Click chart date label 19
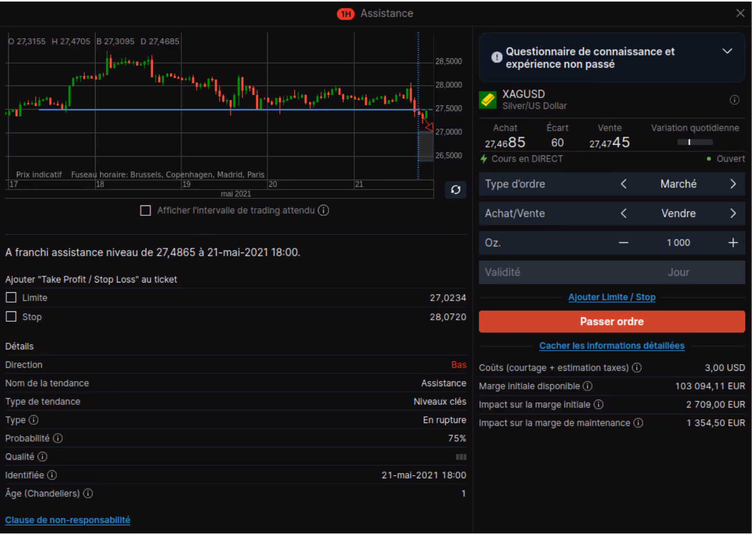 [x=186, y=184]
